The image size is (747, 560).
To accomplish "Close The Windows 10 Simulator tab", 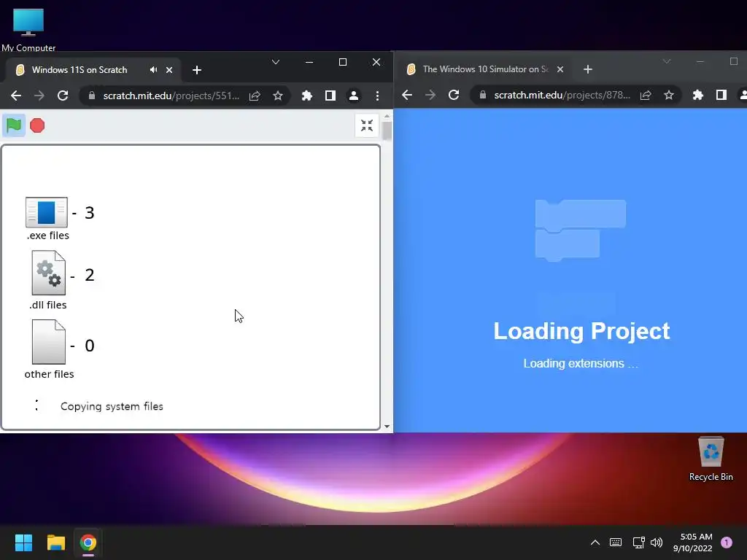I will pyautogui.click(x=560, y=69).
